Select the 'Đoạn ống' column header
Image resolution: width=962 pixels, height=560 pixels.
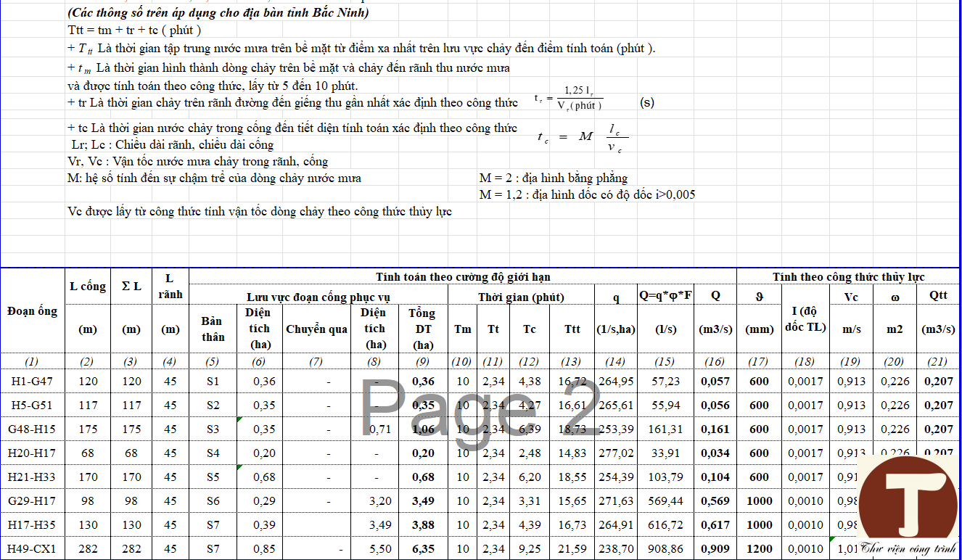tap(32, 310)
